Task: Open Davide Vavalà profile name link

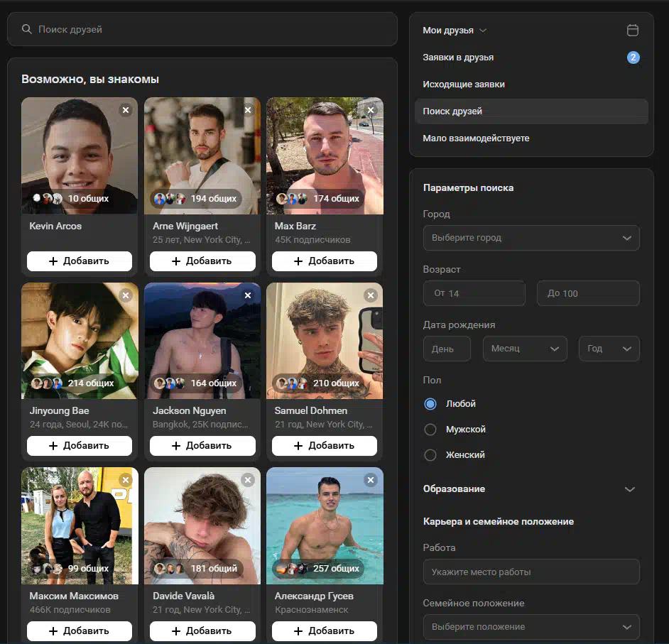Action: point(183,596)
